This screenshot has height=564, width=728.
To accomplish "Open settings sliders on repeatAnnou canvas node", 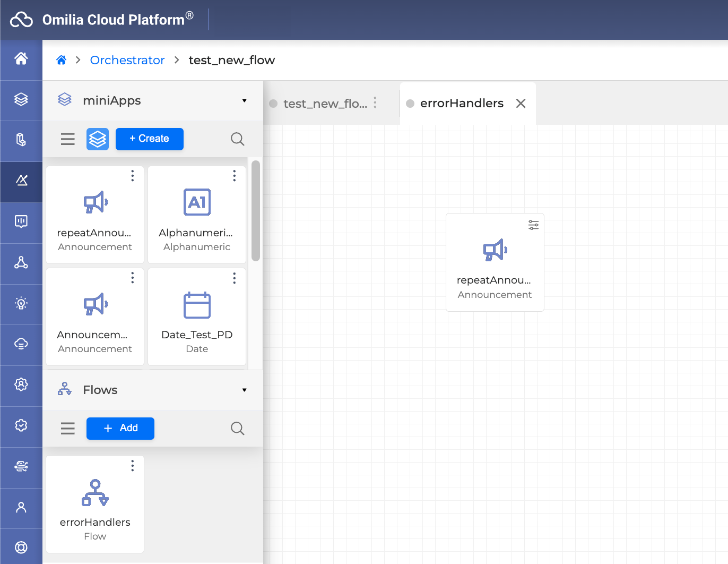I will [533, 225].
